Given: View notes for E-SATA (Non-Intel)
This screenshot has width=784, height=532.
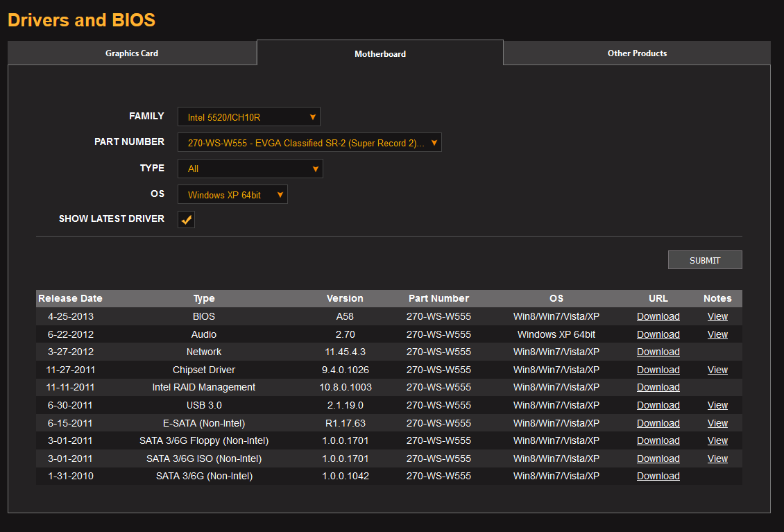Looking at the screenshot, I should (x=717, y=424).
